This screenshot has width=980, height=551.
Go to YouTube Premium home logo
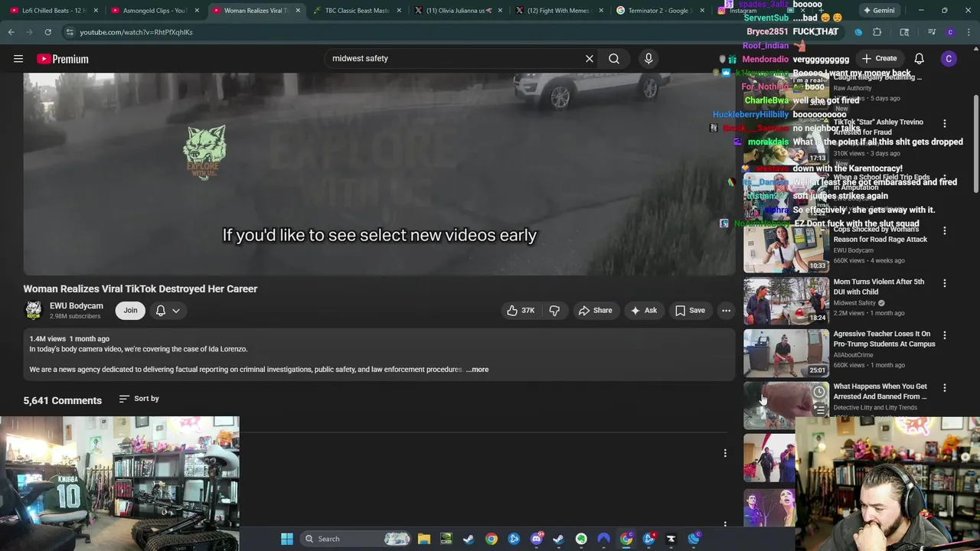(62, 59)
